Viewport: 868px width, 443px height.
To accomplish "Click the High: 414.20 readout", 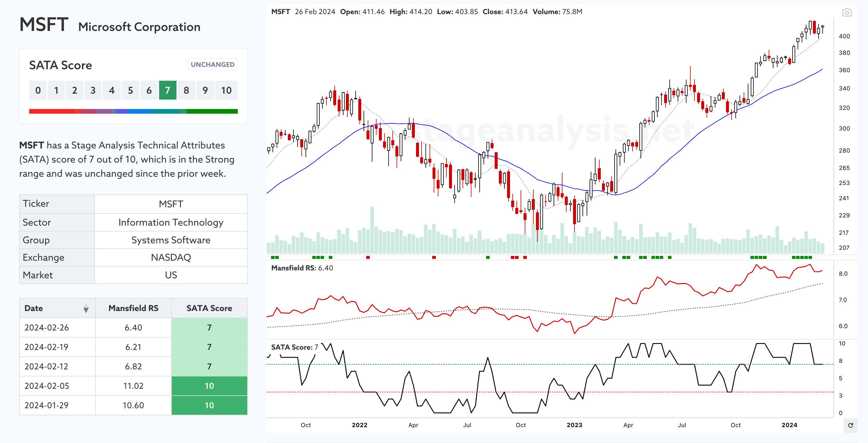I will (411, 12).
